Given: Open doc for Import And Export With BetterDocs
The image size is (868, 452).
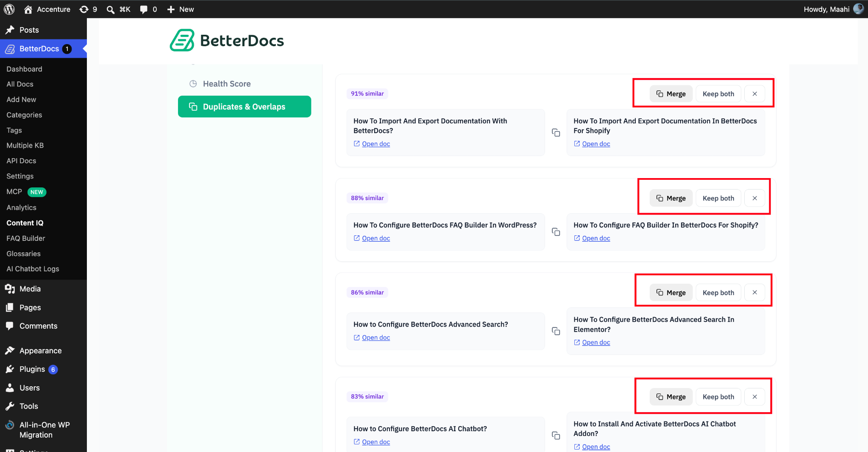Looking at the screenshot, I should (372, 144).
